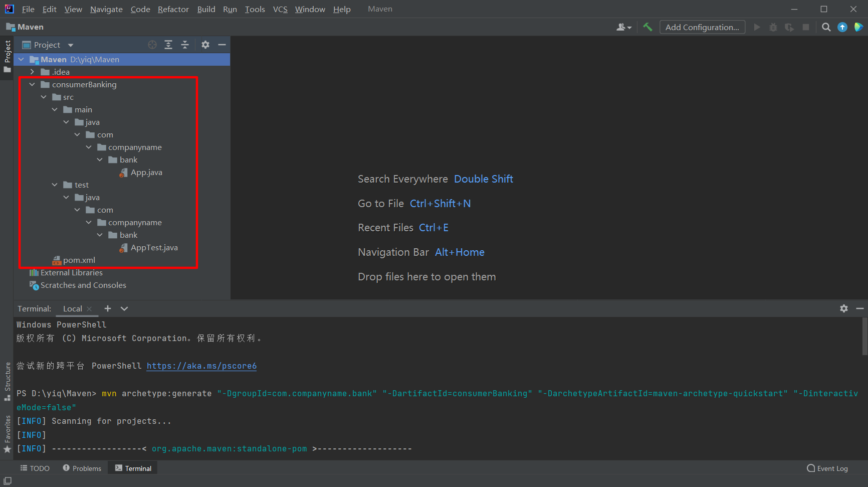This screenshot has width=868, height=487.
Task: Click the IDE update arrow icon
Action: (x=842, y=27)
